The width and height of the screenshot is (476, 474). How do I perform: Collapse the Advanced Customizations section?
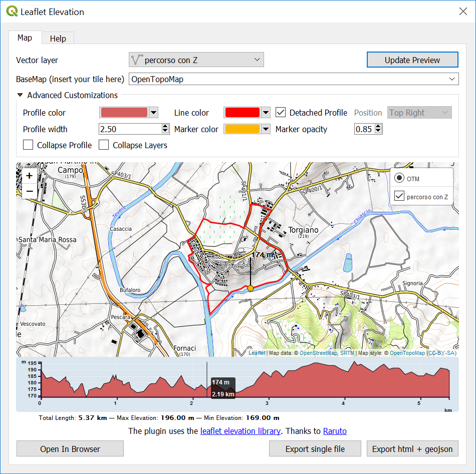tap(20, 95)
